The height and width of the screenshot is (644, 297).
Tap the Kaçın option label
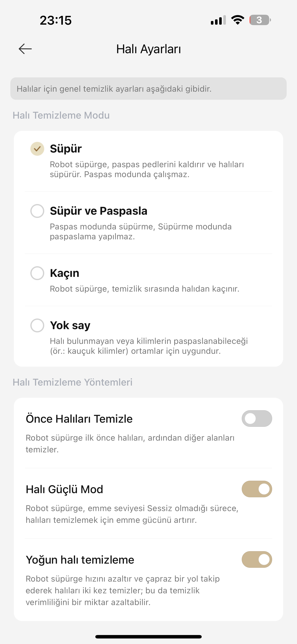(64, 273)
